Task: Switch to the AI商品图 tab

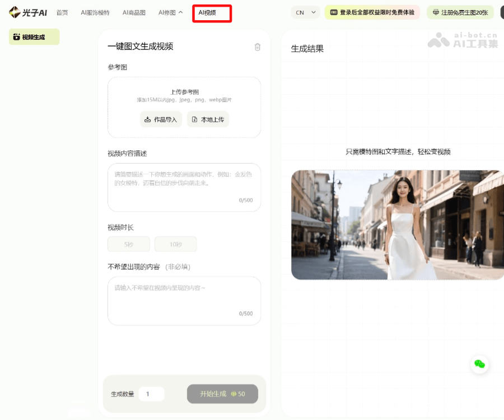Action: pos(134,12)
